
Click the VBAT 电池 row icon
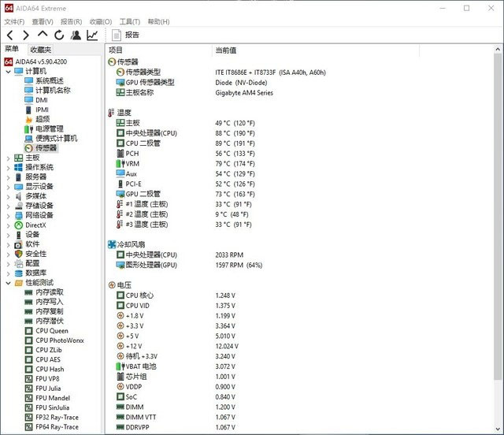(120, 366)
